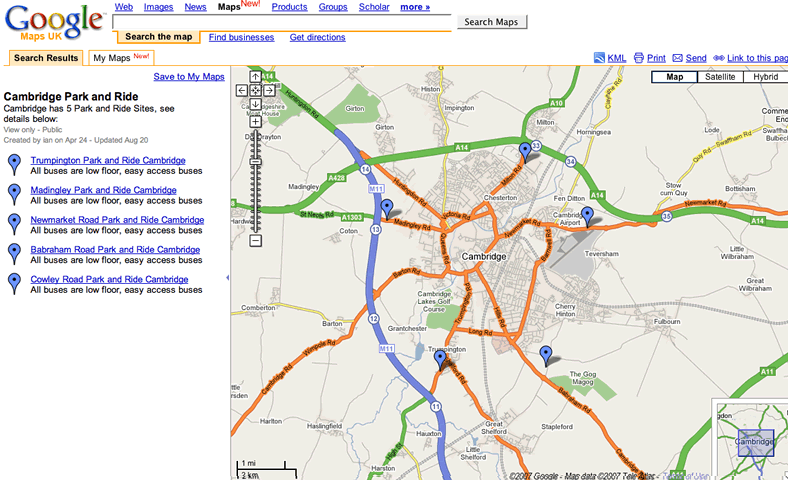The image size is (788, 480).
Task: Click the Link to this page text link
Action: click(757, 58)
